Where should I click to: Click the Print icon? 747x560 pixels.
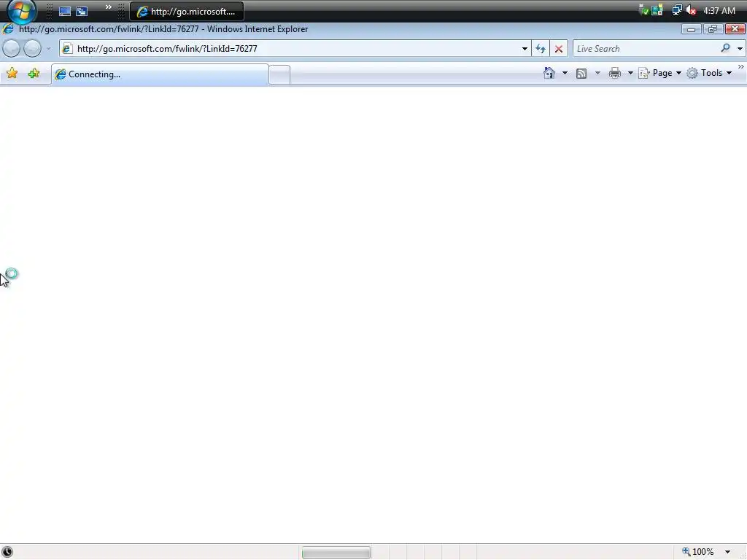click(x=615, y=73)
